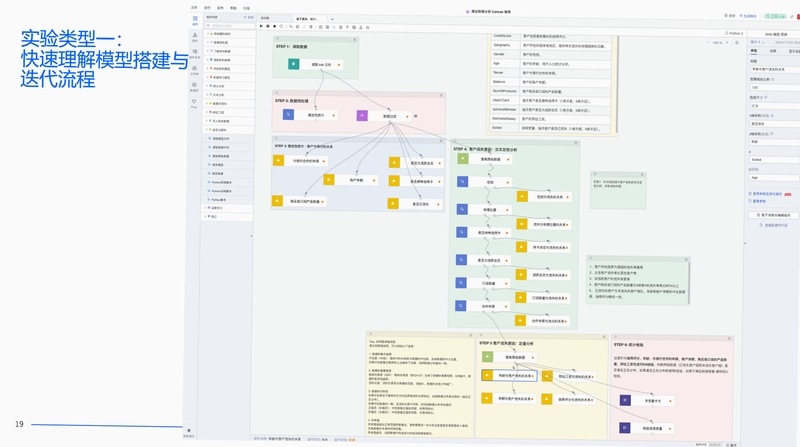800x447 pixels.
Task: Click the blue icon of 描述性统计 node
Action: click(288, 115)
